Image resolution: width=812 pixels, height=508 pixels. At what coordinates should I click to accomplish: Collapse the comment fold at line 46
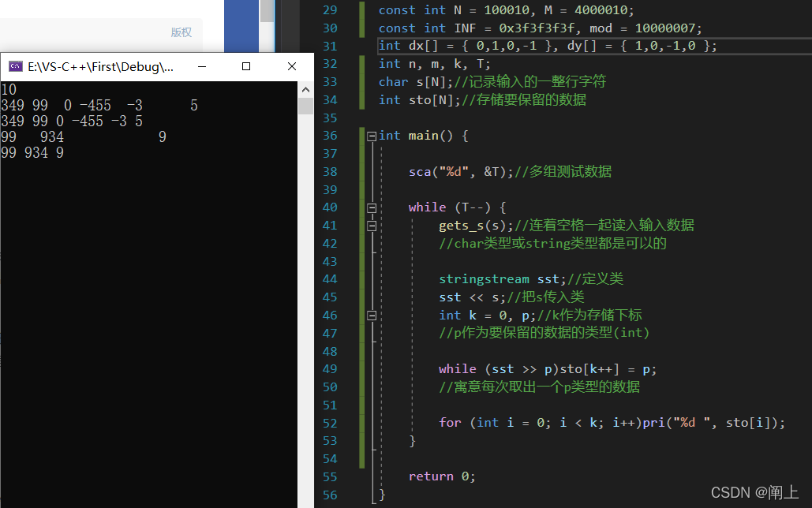tap(372, 316)
